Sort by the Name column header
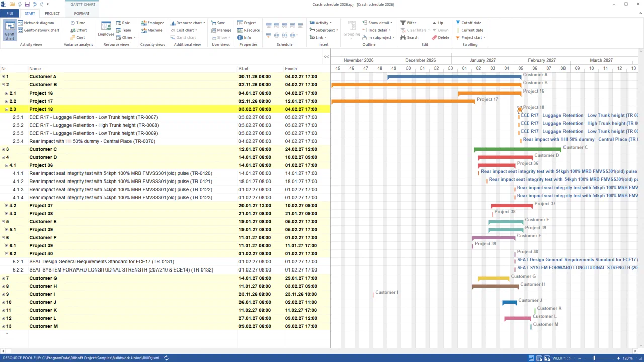Image resolution: width=644 pixels, height=362 pixels. click(133, 69)
